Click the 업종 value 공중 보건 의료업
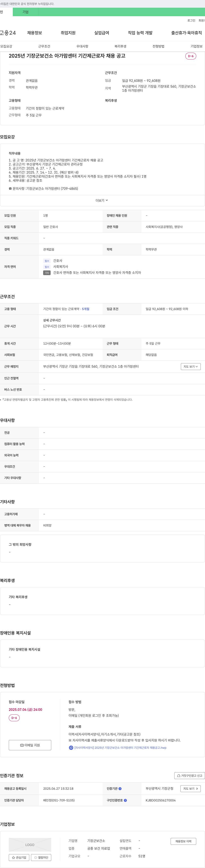 click(x=99, y=848)
